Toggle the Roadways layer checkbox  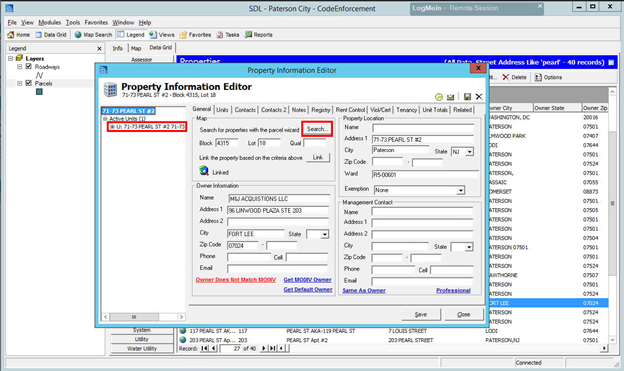click(29, 66)
